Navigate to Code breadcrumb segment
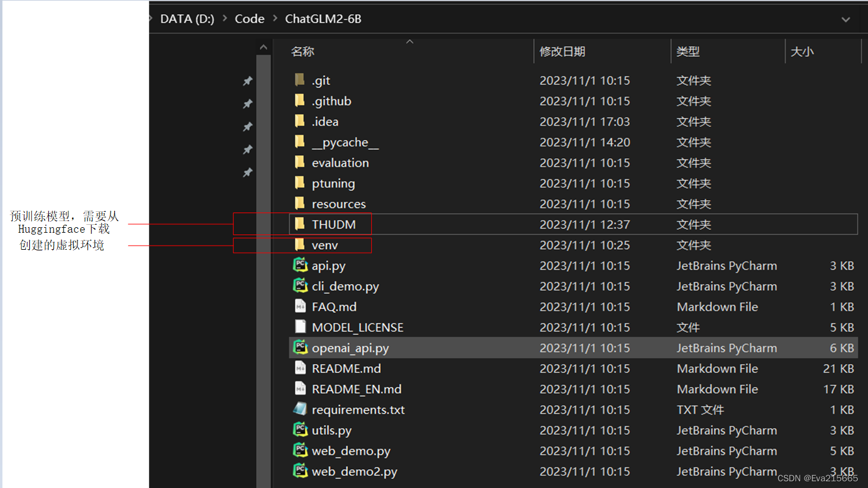The image size is (868, 488). pyautogui.click(x=250, y=19)
